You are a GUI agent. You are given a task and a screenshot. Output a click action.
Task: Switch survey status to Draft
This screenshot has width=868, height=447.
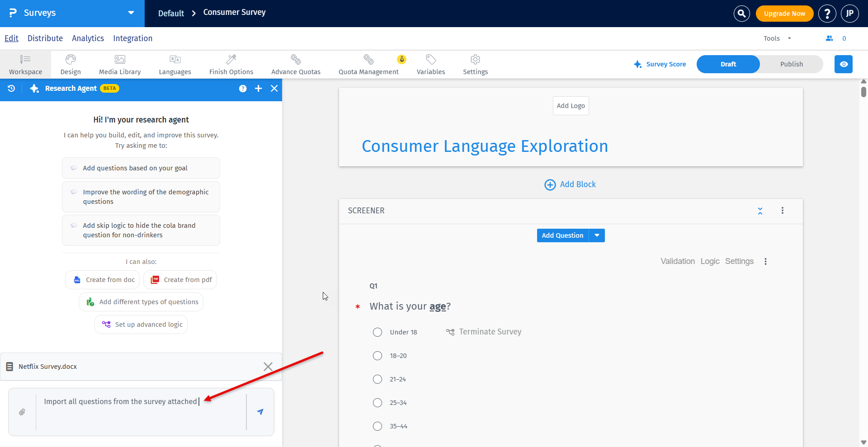tap(728, 64)
